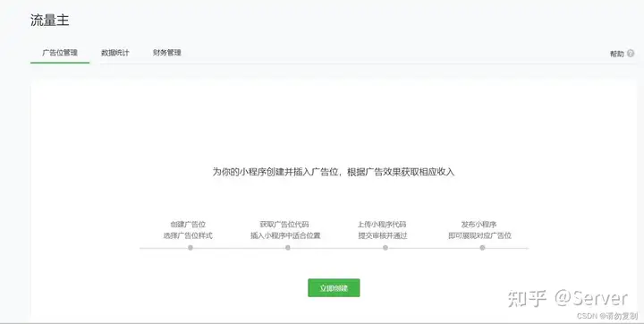
Task: Click the 为你的小程序创建并插入广告位 description text
Action: click(x=333, y=172)
